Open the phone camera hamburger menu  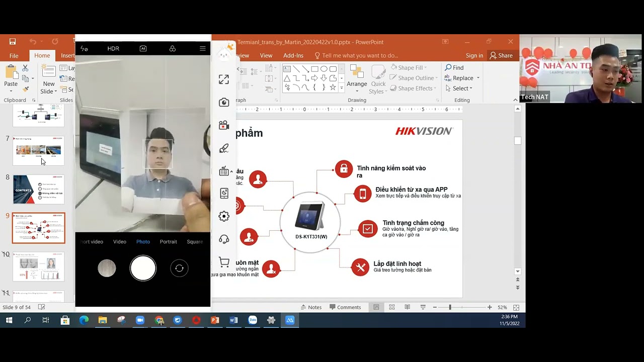click(x=203, y=49)
